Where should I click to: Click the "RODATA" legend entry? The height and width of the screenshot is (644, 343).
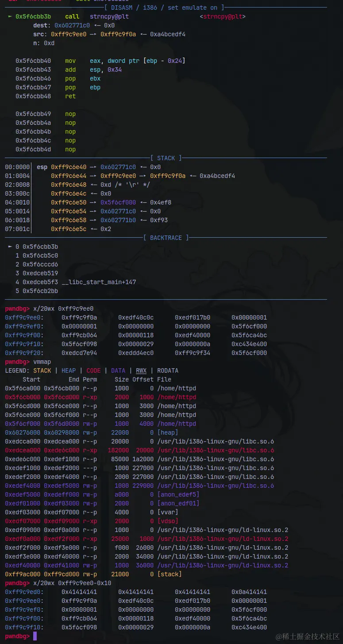(168, 370)
